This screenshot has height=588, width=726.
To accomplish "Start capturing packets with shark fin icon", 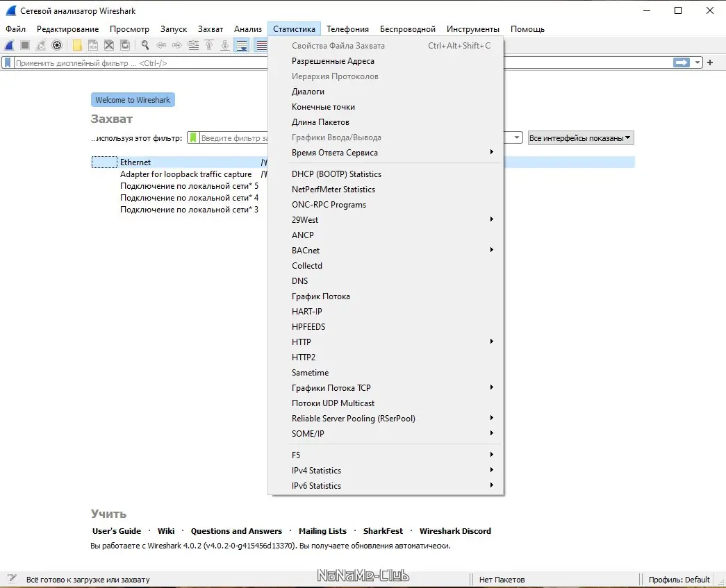I will point(9,45).
